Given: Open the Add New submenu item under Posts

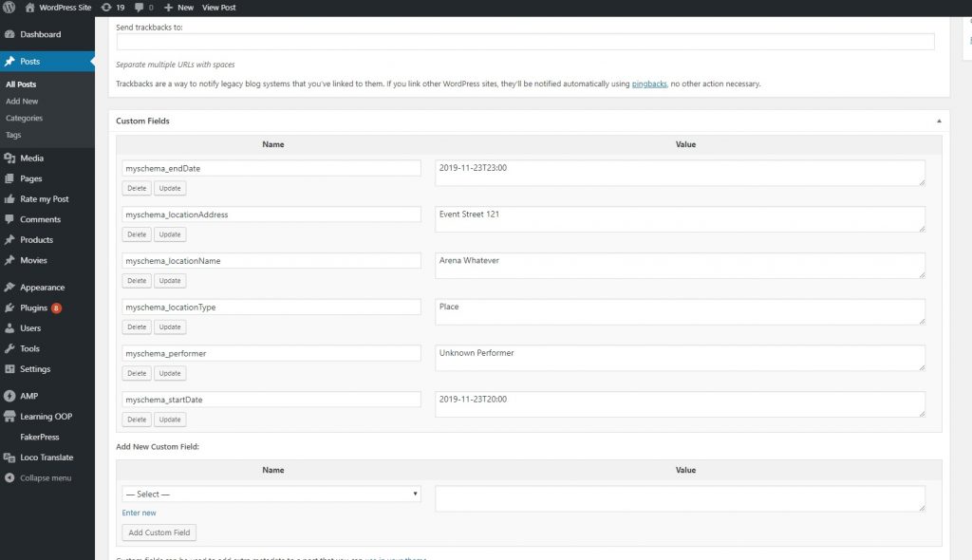Looking at the screenshot, I should pos(22,102).
